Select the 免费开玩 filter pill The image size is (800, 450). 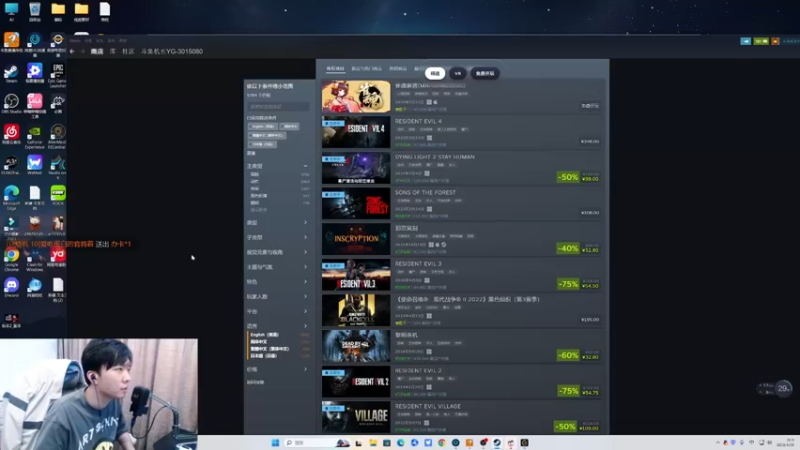click(x=485, y=73)
